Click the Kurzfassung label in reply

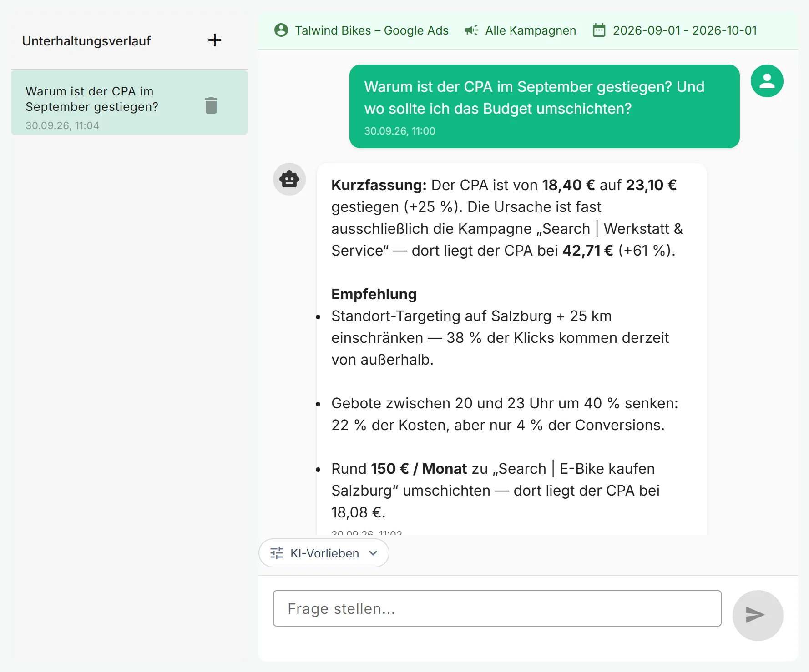[x=379, y=185]
